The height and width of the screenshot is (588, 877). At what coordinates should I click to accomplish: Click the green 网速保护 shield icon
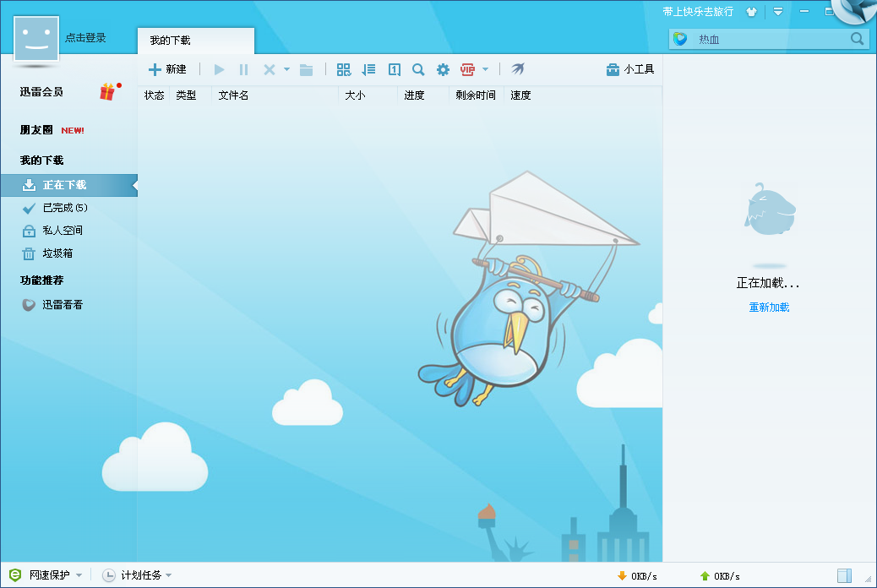tap(15, 575)
